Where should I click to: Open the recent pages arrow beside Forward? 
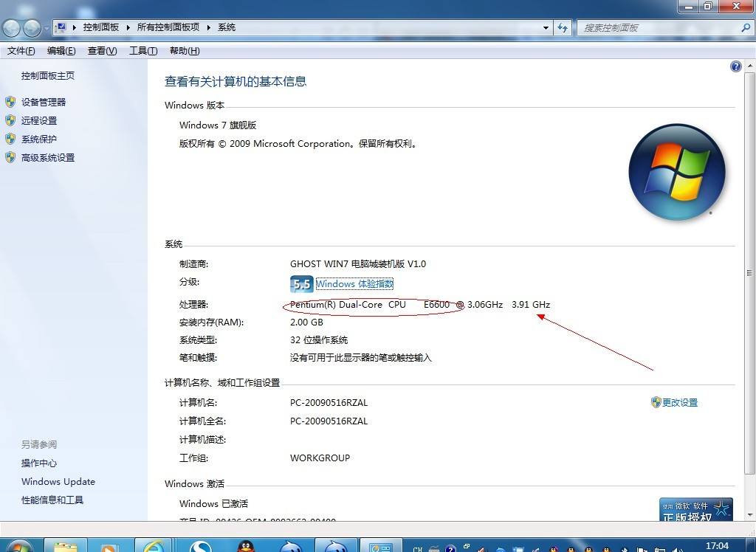(47, 28)
